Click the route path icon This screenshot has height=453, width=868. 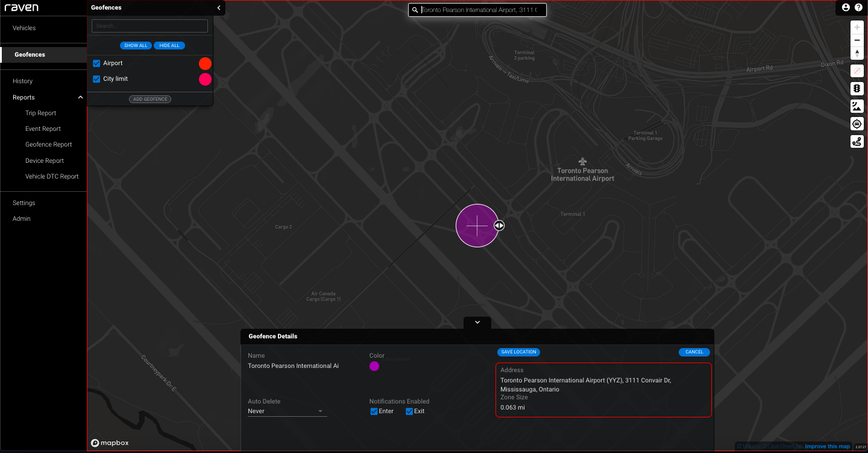pos(857,142)
